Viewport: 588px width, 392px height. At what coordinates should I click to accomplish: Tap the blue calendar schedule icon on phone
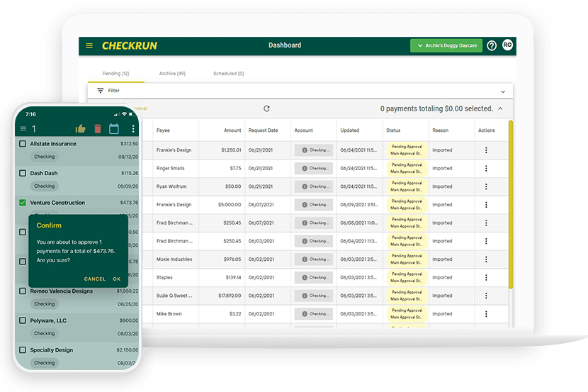(x=114, y=129)
